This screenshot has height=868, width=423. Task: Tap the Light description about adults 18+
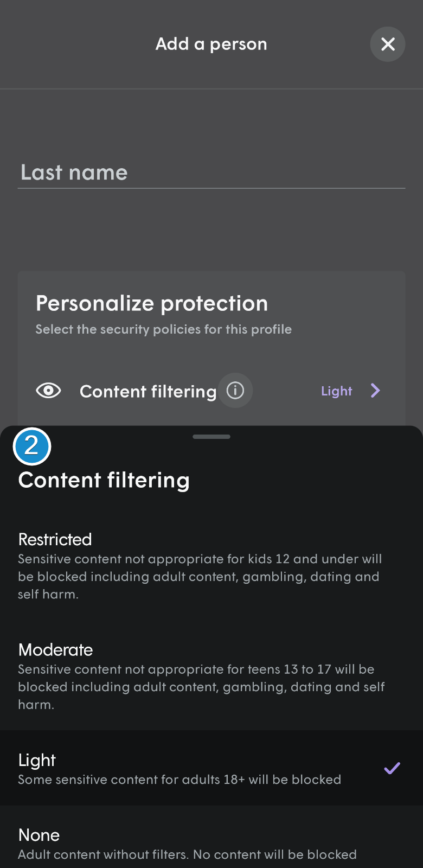click(180, 780)
